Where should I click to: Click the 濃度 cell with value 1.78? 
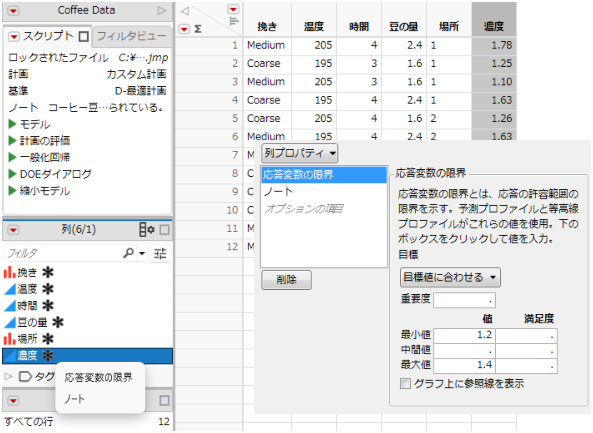(x=494, y=45)
